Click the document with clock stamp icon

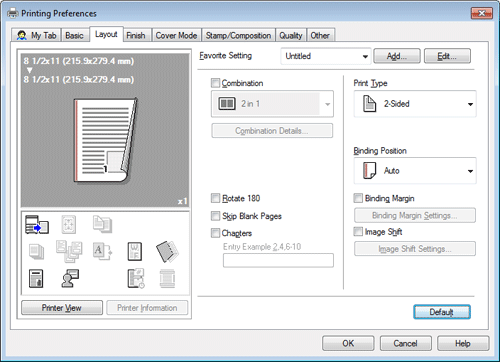tap(136, 279)
